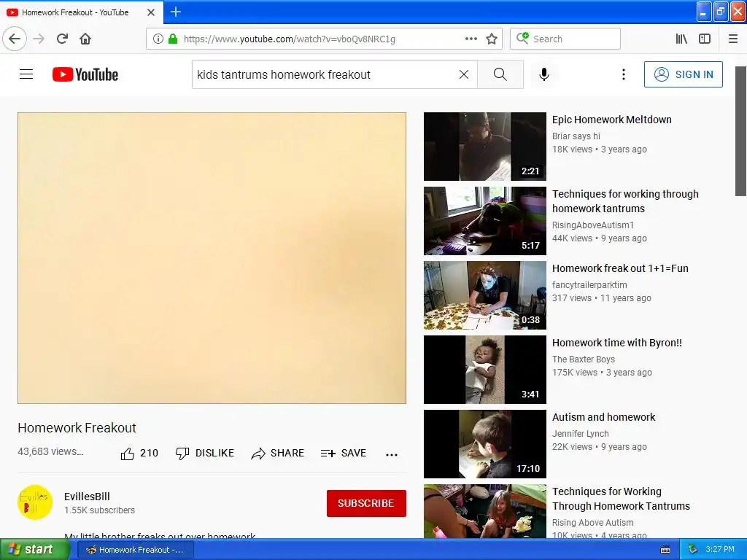
Task: Click the browser forward arrow
Action: 39,39
